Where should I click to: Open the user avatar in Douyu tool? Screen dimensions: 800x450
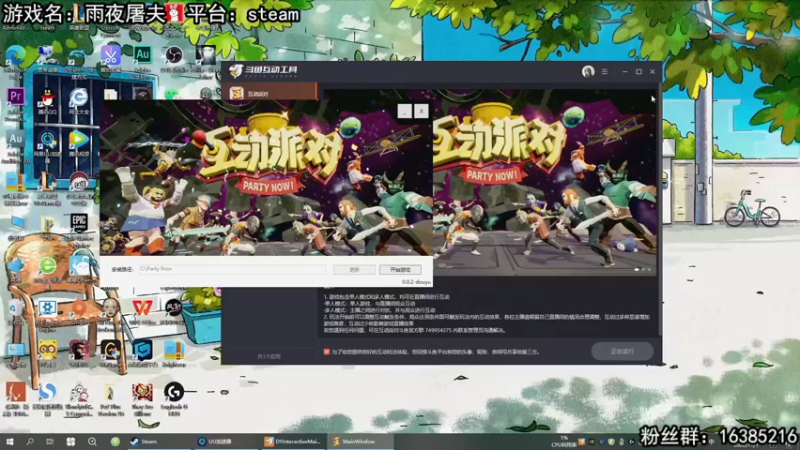point(588,71)
